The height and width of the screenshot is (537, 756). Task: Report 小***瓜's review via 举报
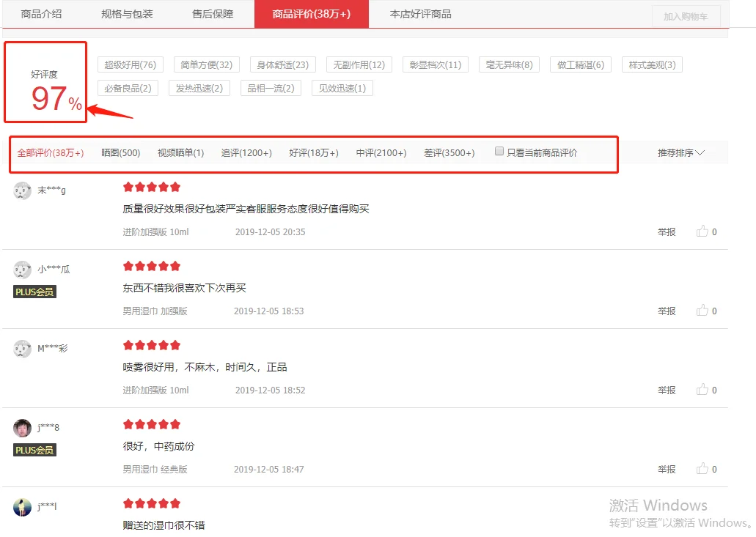[x=667, y=311]
